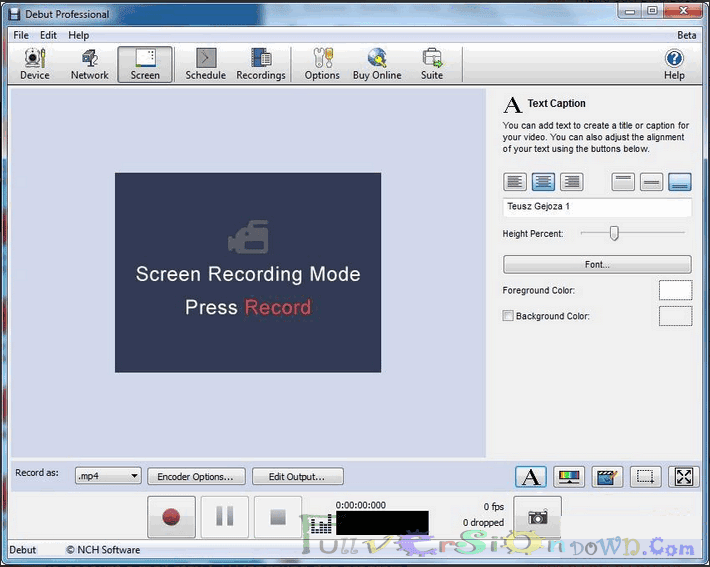
Task: Click the Buy Online toolbar icon
Action: [x=377, y=64]
